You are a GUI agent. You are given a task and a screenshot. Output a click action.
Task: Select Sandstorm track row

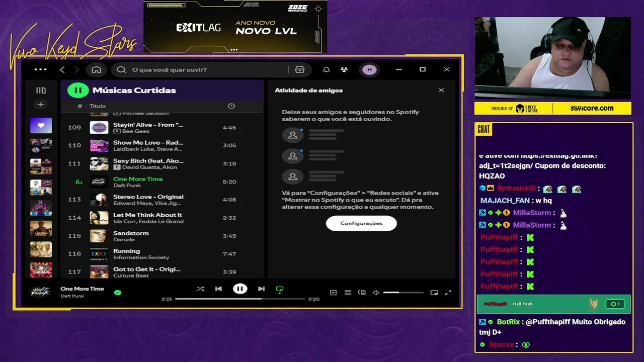[x=162, y=236]
